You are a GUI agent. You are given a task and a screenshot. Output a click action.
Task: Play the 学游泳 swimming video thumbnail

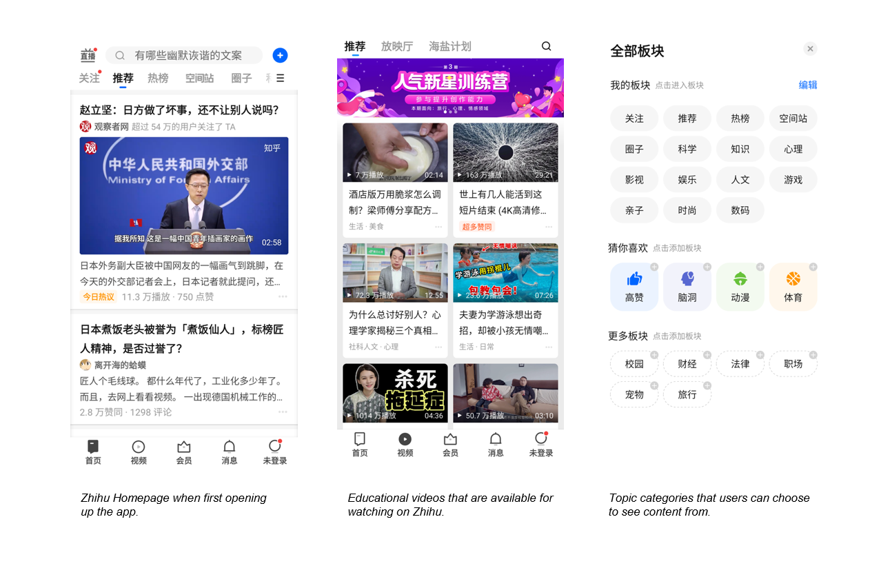(505, 272)
